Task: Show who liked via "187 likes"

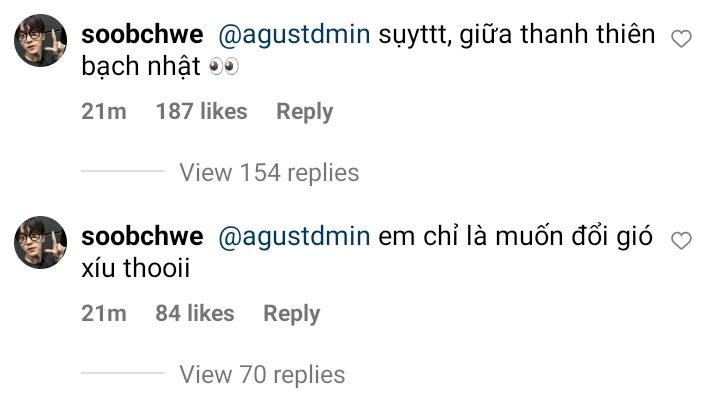Action: tap(201, 112)
